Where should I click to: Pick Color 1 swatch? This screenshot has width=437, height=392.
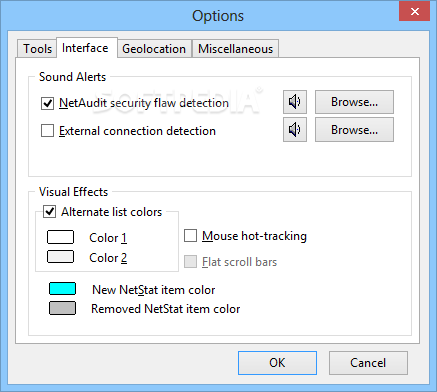tap(60, 237)
